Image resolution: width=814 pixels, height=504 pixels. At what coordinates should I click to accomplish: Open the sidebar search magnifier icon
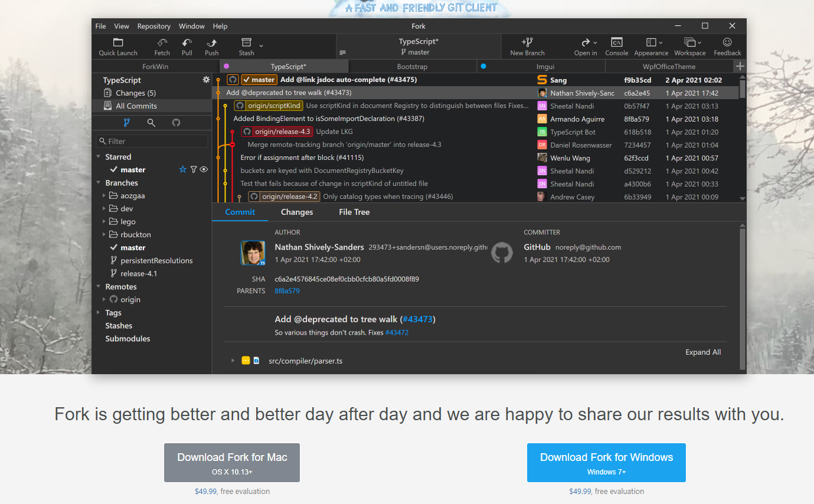pos(151,123)
